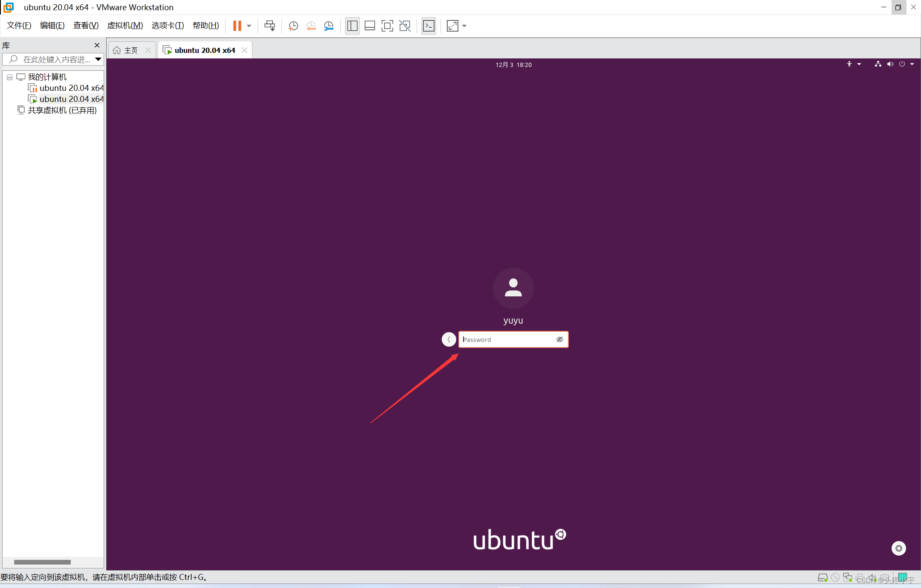
Task: Click the Ubuntu volume icon
Action: coord(890,64)
